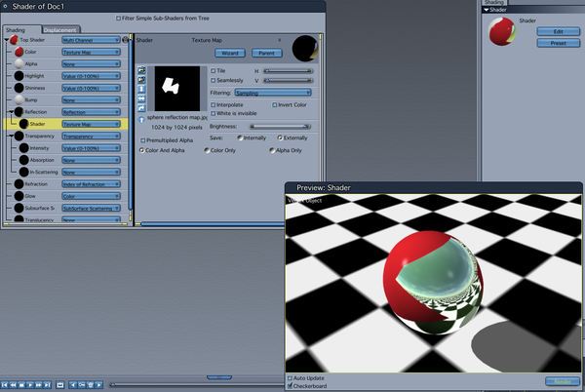Viewport: 585px width, 392px height.
Task: Select the Color Only option
Action: tap(207, 150)
